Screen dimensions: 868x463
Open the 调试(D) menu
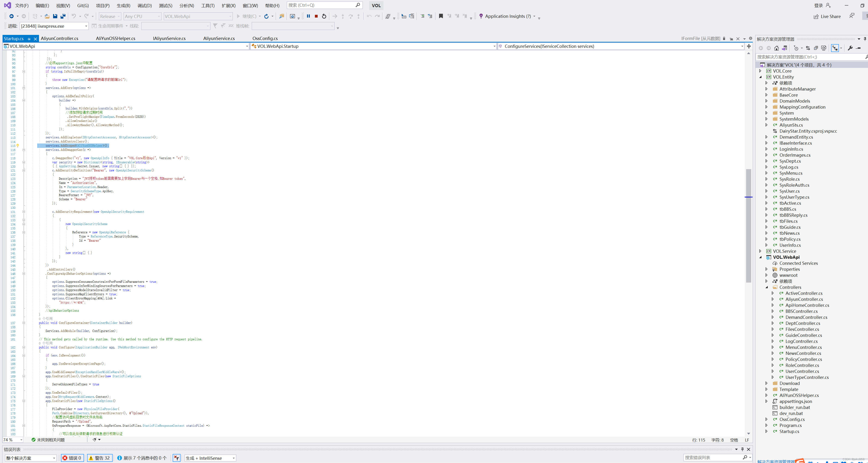tap(145, 5)
